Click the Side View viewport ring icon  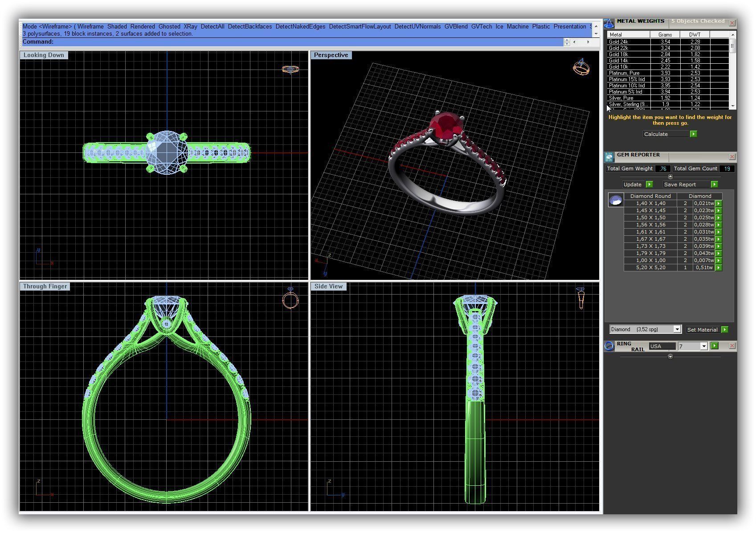580,298
